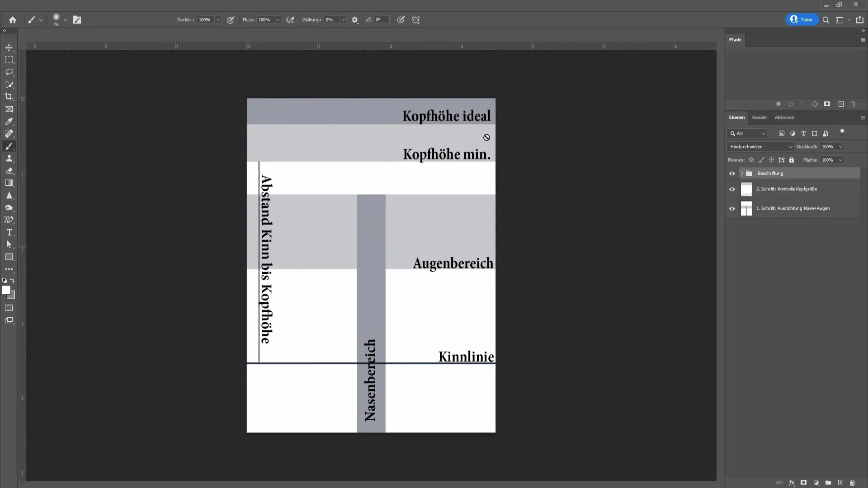Viewport: 868px width, 488px height.
Task: Select the 1. Schritt layer thumbnail
Action: point(746,208)
